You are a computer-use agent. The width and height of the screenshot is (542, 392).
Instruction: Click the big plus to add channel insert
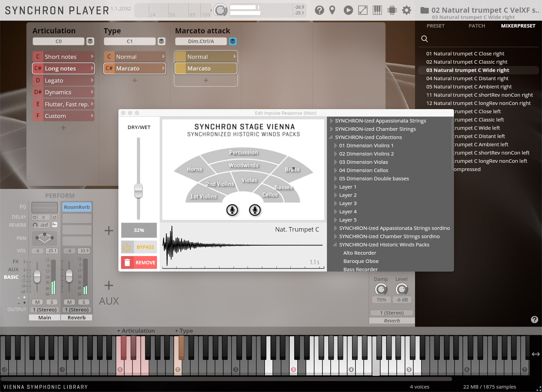pyautogui.click(x=109, y=230)
